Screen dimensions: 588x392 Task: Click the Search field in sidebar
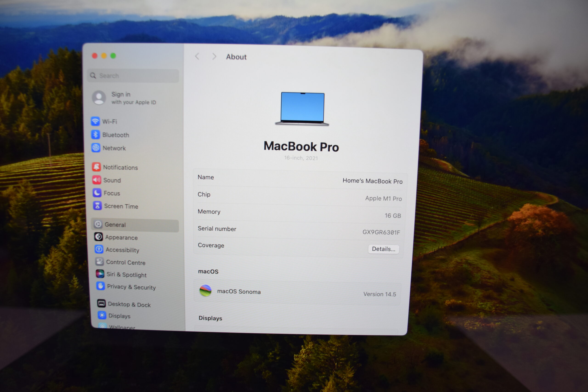(x=133, y=76)
